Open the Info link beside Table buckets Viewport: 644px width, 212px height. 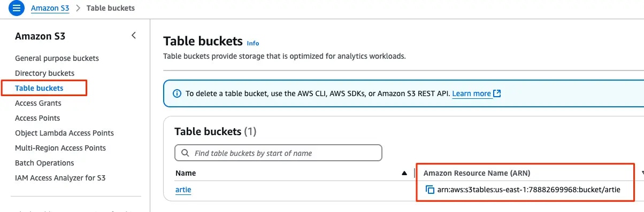pyautogui.click(x=253, y=43)
